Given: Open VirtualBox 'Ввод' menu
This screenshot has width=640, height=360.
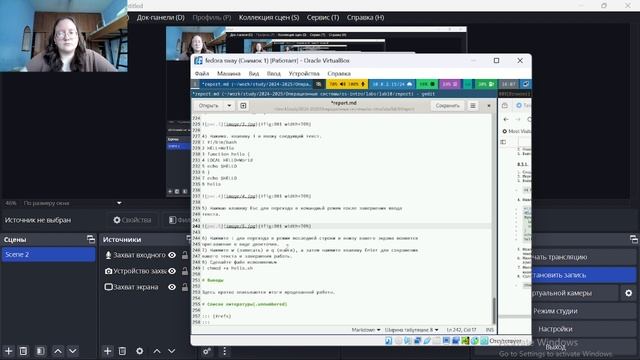Looking at the screenshot, I should tap(273, 73).
